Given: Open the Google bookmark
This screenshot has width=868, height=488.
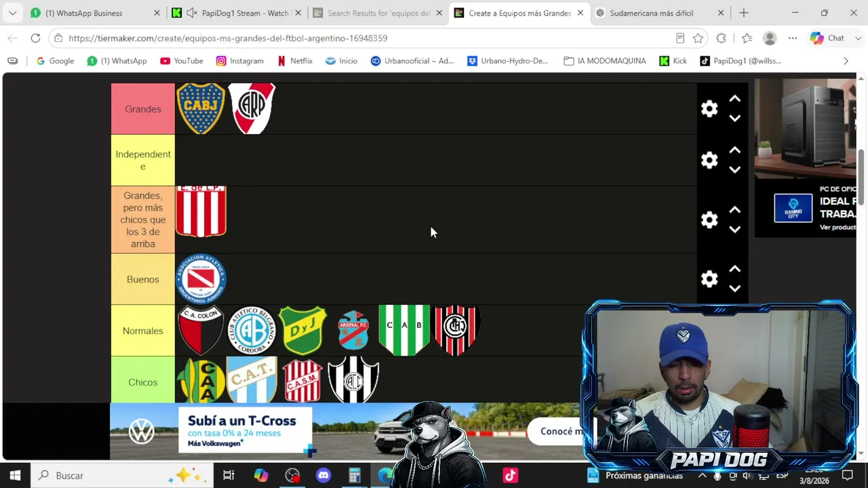Looking at the screenshot, I should 55,61.
